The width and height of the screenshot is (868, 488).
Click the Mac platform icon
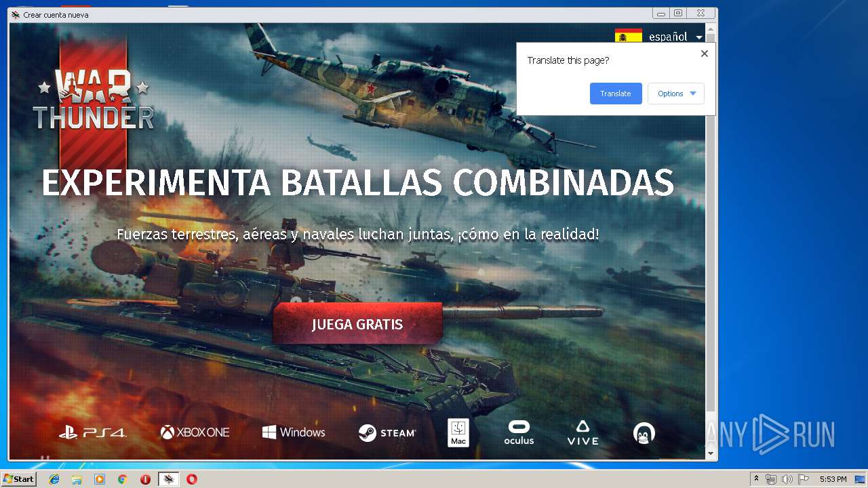coord(458,432)
